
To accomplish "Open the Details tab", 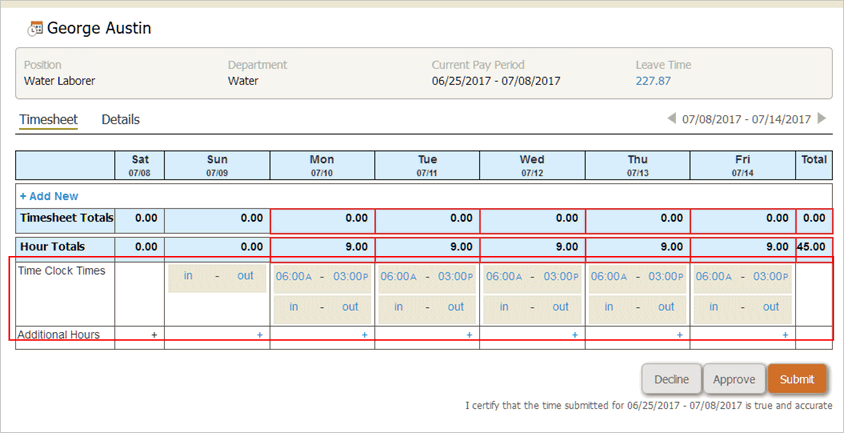I will point(121,120).
